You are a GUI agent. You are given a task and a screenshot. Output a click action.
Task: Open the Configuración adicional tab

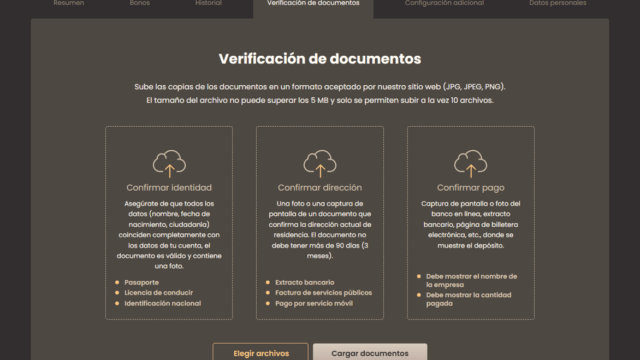point(444,3)
